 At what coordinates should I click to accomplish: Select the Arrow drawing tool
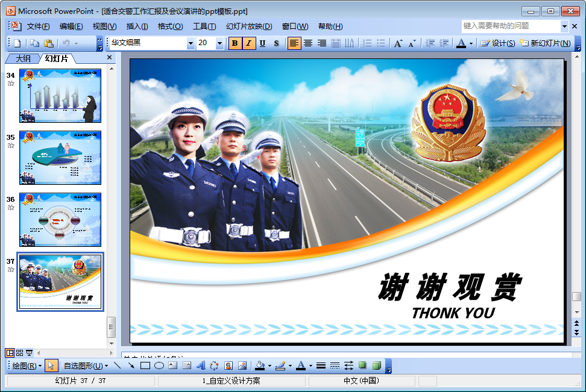click(131, 366)
